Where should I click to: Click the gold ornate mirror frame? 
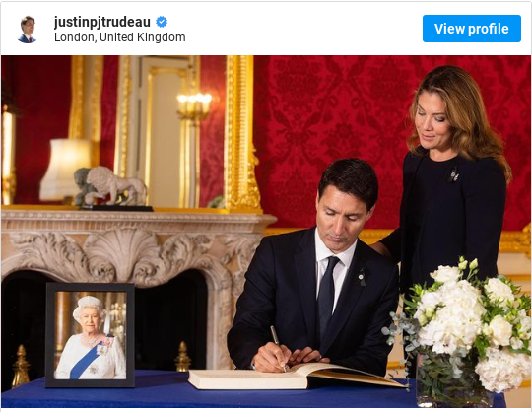pos(240,133)
